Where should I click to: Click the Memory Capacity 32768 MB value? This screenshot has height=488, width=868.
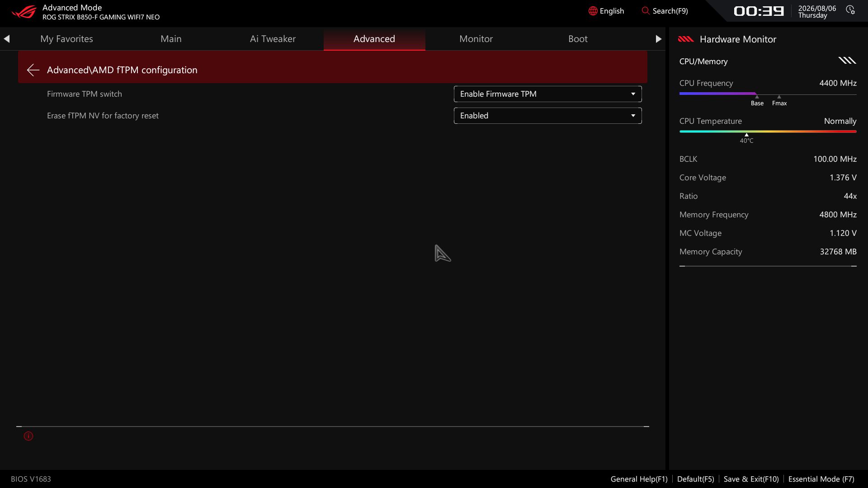(838, 252)
